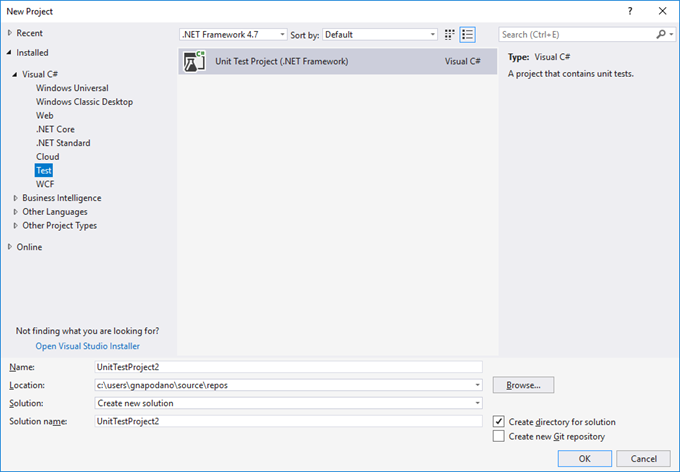Select the .NET Standard category
The width and height of the screenshot is (681, 472).
tap(63, 143)
